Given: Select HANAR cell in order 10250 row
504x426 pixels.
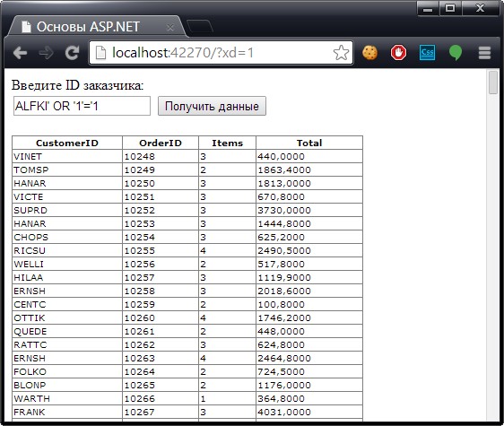Looking at the screenshot, I should (x=67, y=183).
